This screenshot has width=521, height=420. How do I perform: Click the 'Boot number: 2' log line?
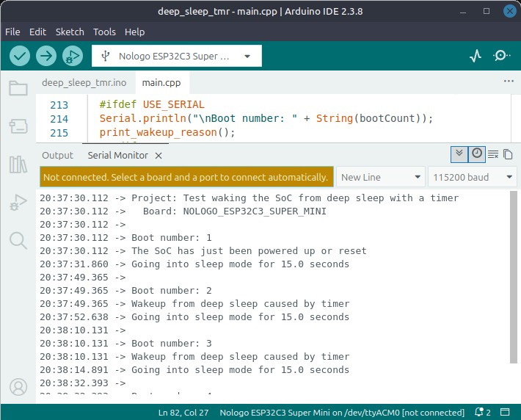(125, 291)
